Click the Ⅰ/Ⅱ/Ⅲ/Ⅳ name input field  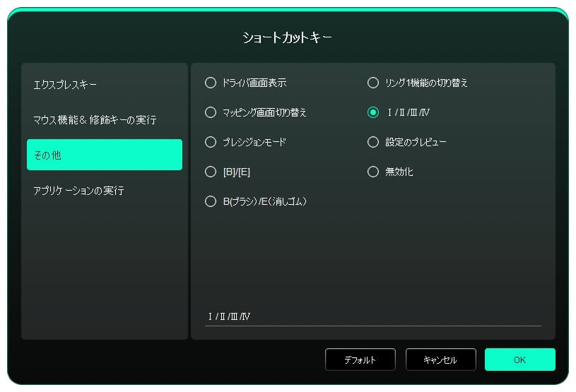click(373, 316)
